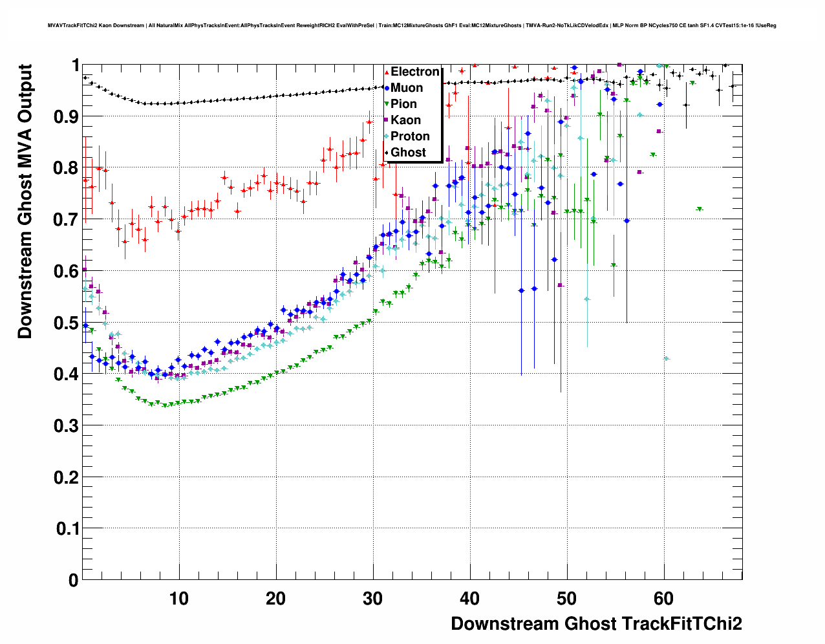Image resolution: width=825 pixels, height=644 pixels.
Task: Click the x-axis tick label 30
Action: click(372, 599)
